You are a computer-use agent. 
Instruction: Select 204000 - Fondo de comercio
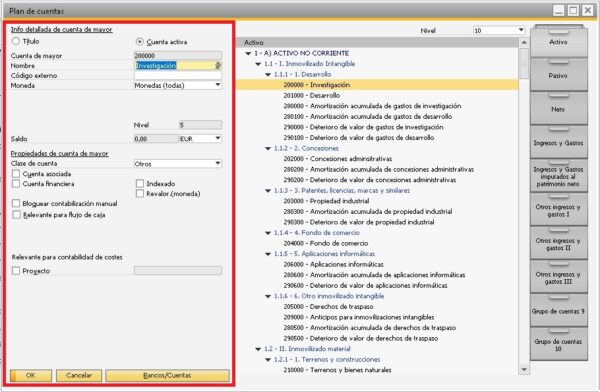click(x=326, y=243)
